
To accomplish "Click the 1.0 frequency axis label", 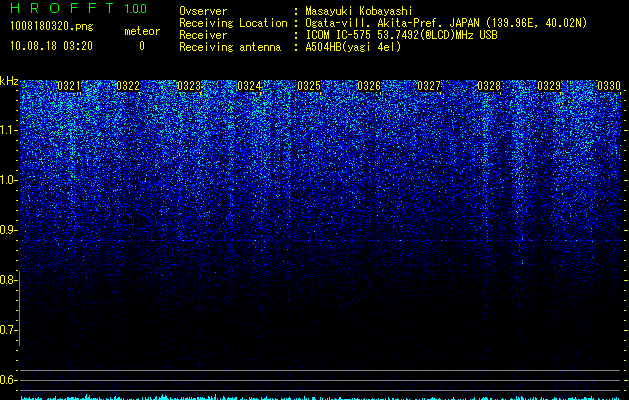I will pos(9,180).
